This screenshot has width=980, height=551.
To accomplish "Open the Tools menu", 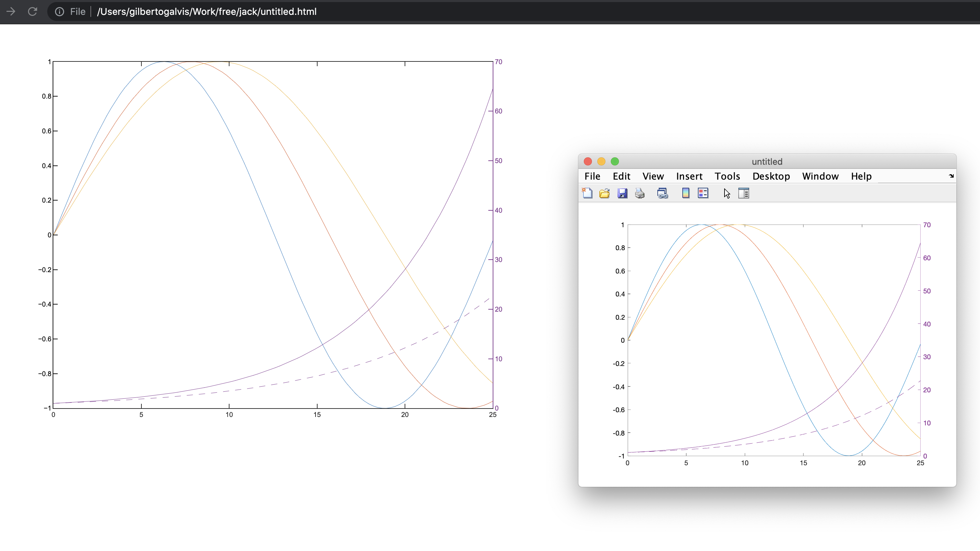I will (727, 176).
